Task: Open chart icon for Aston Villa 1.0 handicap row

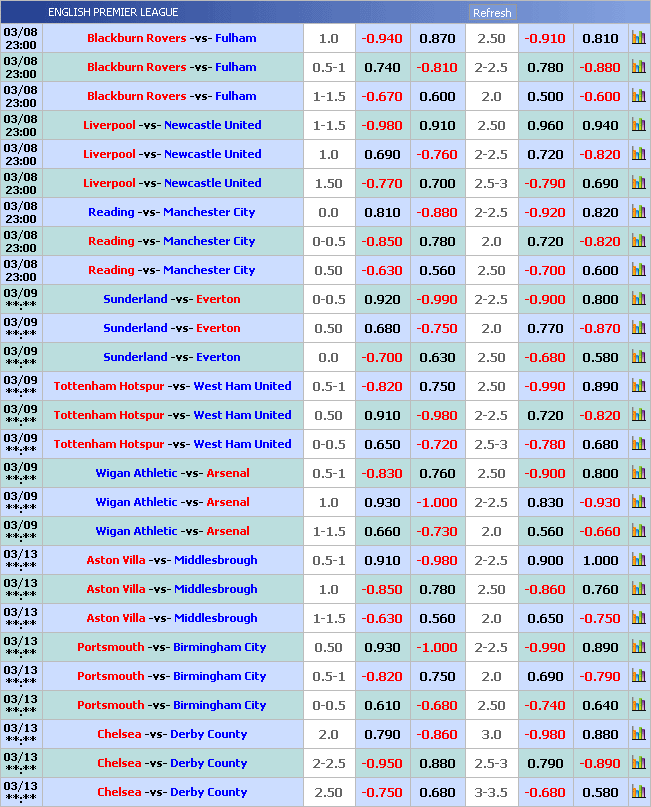Action: click(639, 588)
